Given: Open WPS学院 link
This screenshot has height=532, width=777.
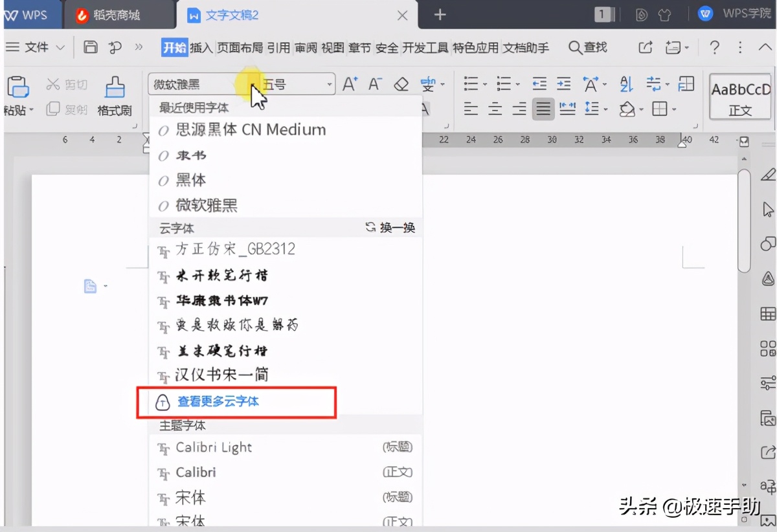Looking at the screenshot, I should coord(736,14).
